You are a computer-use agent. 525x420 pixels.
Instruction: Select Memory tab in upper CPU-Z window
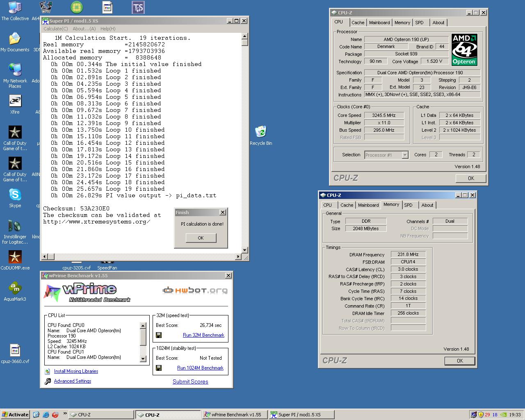402,23
